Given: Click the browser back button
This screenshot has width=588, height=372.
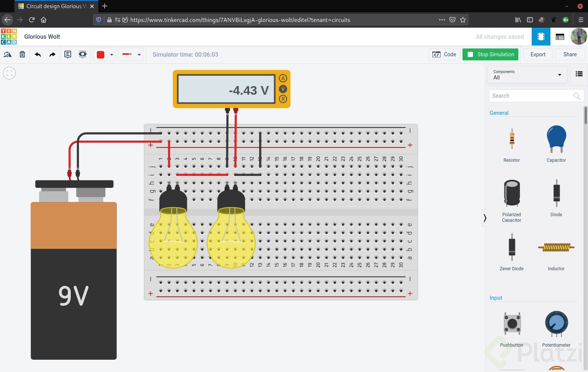Looking at the screenshot, I should 7,20.
